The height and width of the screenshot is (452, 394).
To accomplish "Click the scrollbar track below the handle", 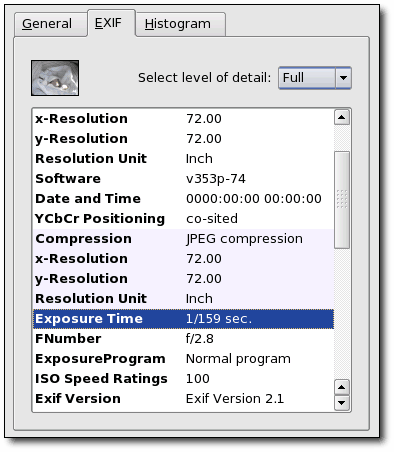I will point(342,313).
